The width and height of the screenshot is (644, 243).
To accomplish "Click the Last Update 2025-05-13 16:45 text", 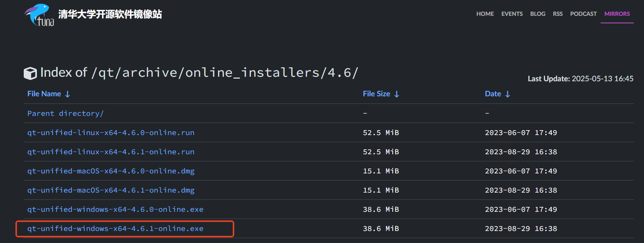I will click(x=580, y=79).
